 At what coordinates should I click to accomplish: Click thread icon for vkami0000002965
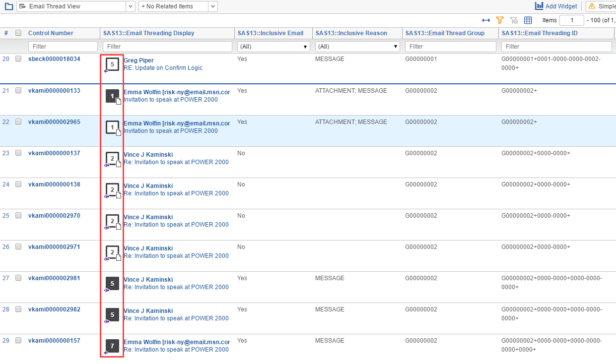113,127
